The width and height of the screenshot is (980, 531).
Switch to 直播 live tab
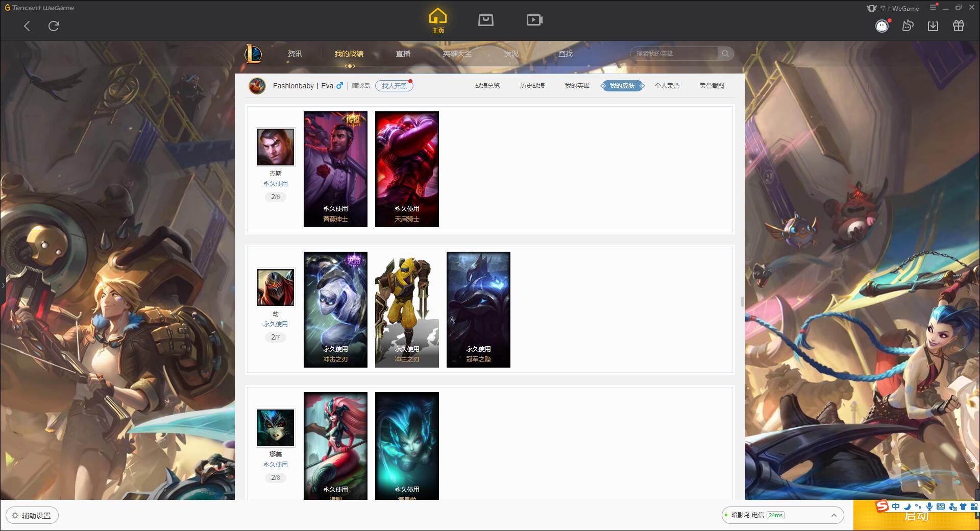(403, 54)
